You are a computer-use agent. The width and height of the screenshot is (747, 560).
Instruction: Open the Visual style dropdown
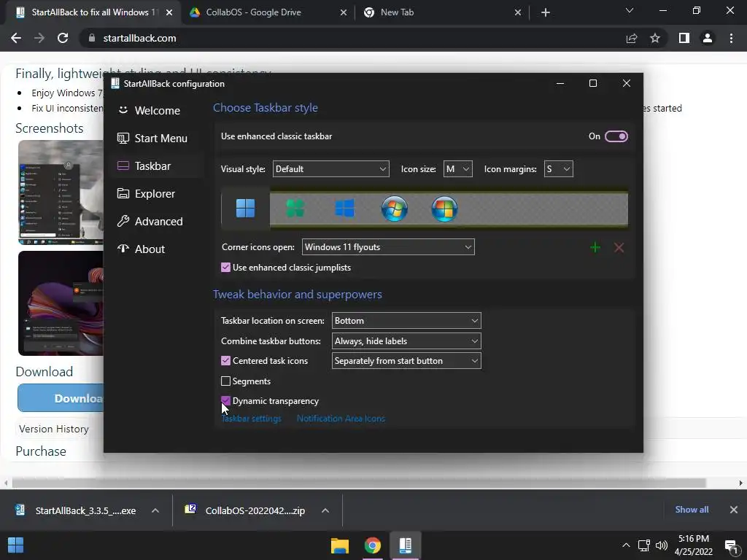pyautogui.click(x=330, y=169)
